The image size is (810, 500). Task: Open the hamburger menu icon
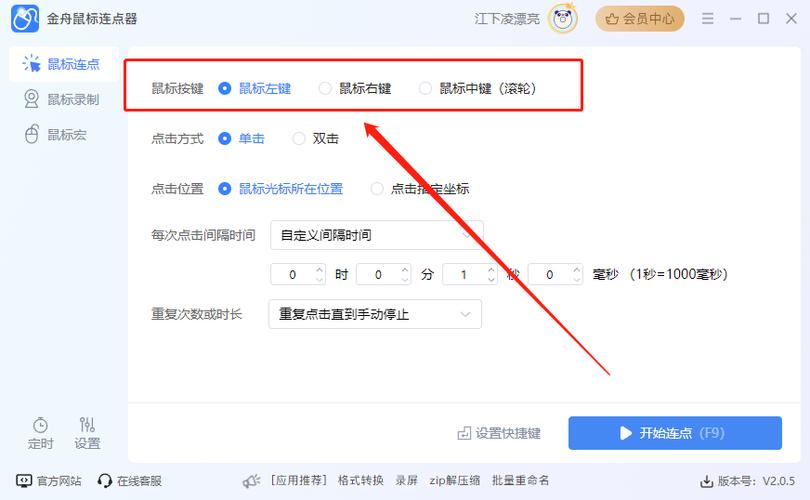pos(708,18)
